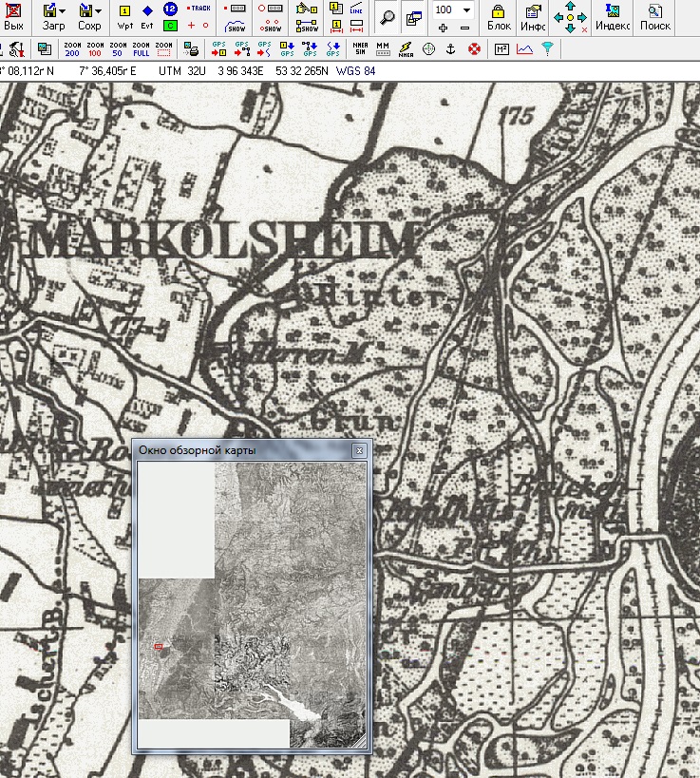700x778 pixels.
Task: Open the Загр load dropdown
Action: (55, 17)
